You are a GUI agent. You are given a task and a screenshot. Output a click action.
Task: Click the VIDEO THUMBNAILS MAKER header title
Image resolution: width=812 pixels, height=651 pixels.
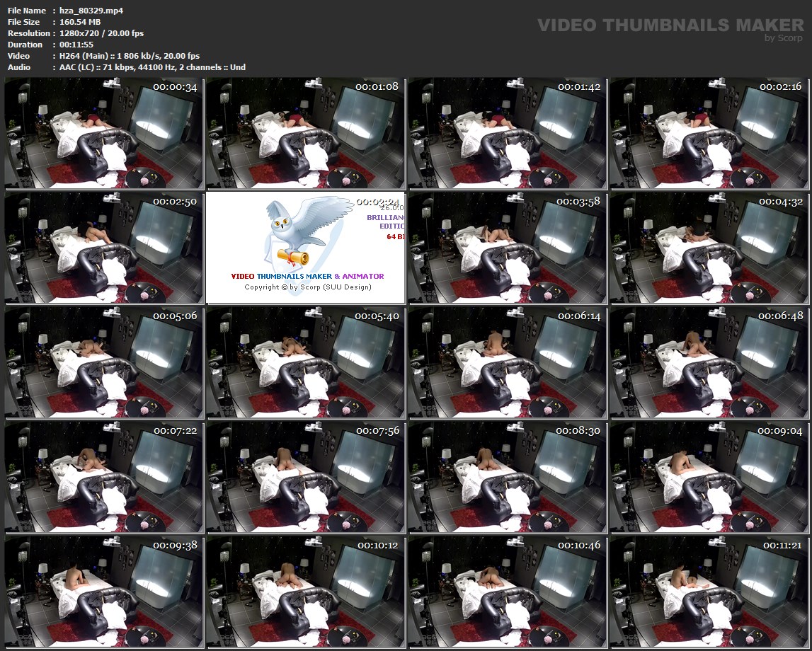click(x=661, y=25)
